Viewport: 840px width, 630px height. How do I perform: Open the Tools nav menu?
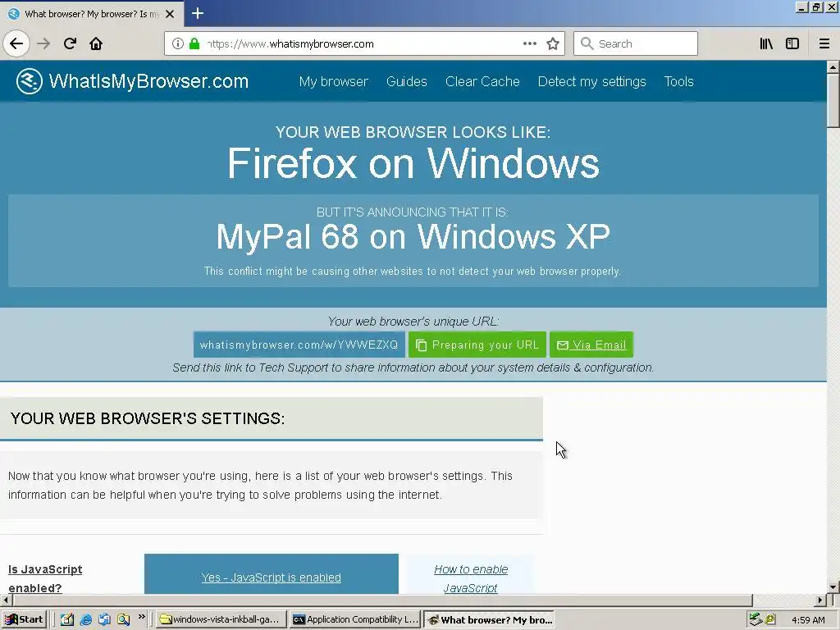pyautogui.click(x=678, y=81)
